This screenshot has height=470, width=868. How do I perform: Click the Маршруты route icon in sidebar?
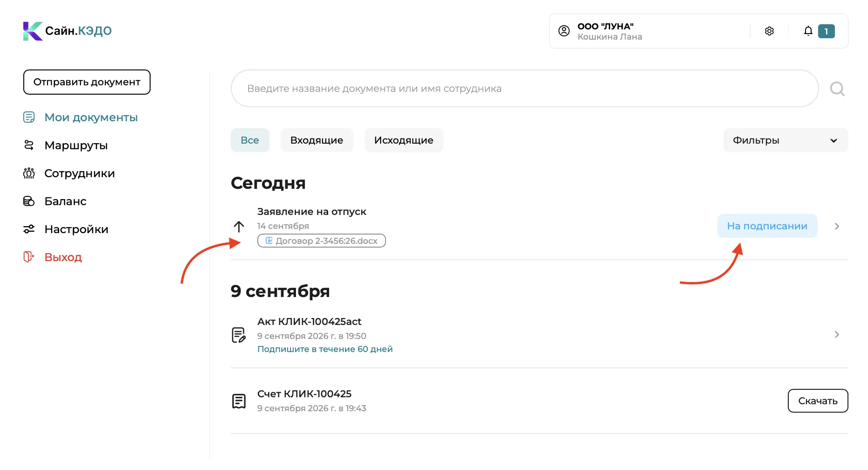tap(29, 145)
